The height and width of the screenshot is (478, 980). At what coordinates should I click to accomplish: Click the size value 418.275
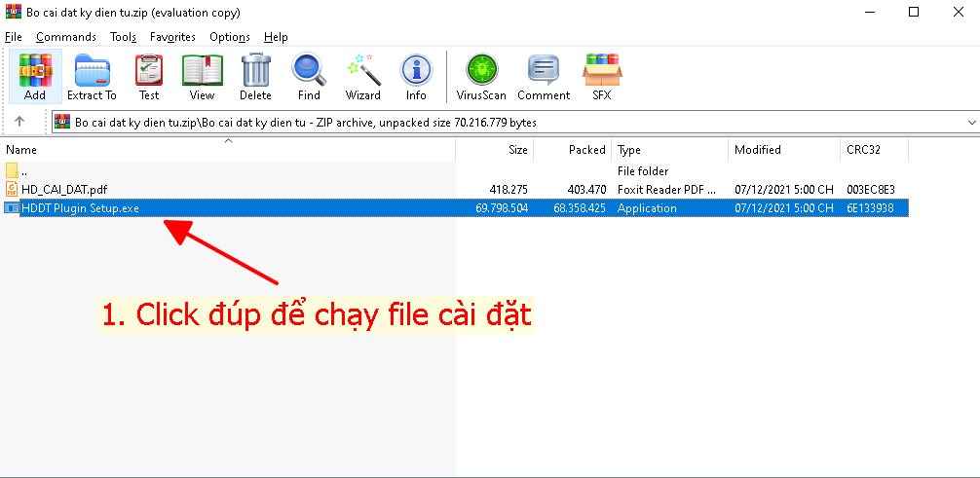pos(509,189)
